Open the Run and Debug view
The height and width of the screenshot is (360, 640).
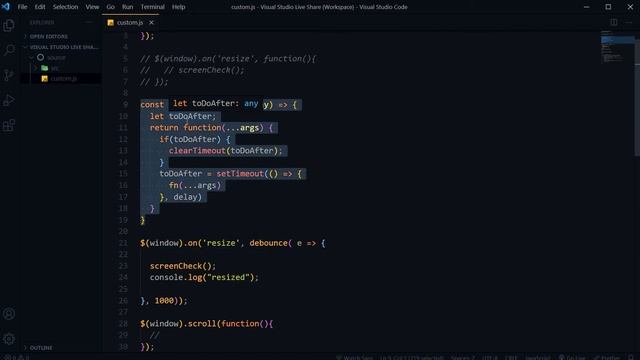pyautogui.click(x=9, y=100)
